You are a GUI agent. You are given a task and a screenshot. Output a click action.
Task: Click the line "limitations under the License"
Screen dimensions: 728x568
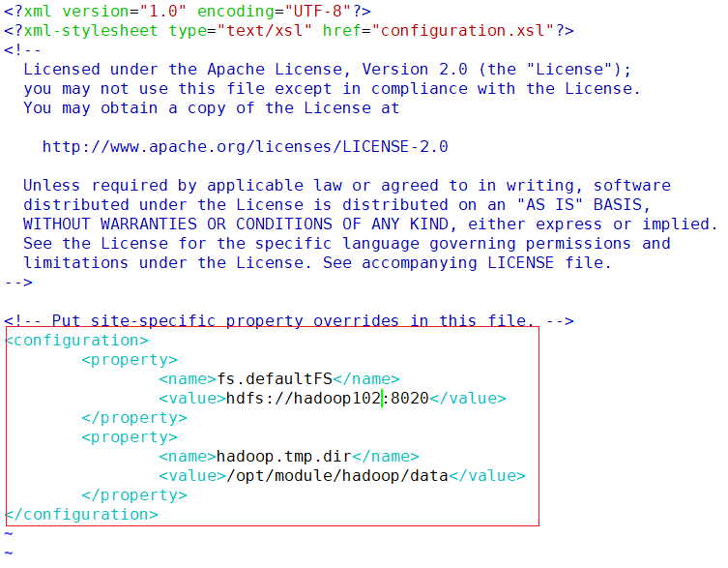(317, 262)
